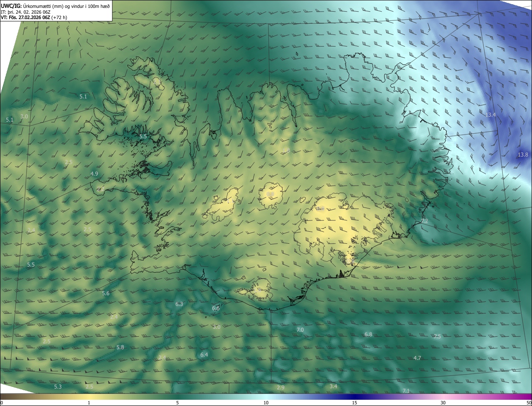Click the 2.9 value label on the map
This screenshot has width=532, height=406.
pyautogui.click(x=281, y=388)
